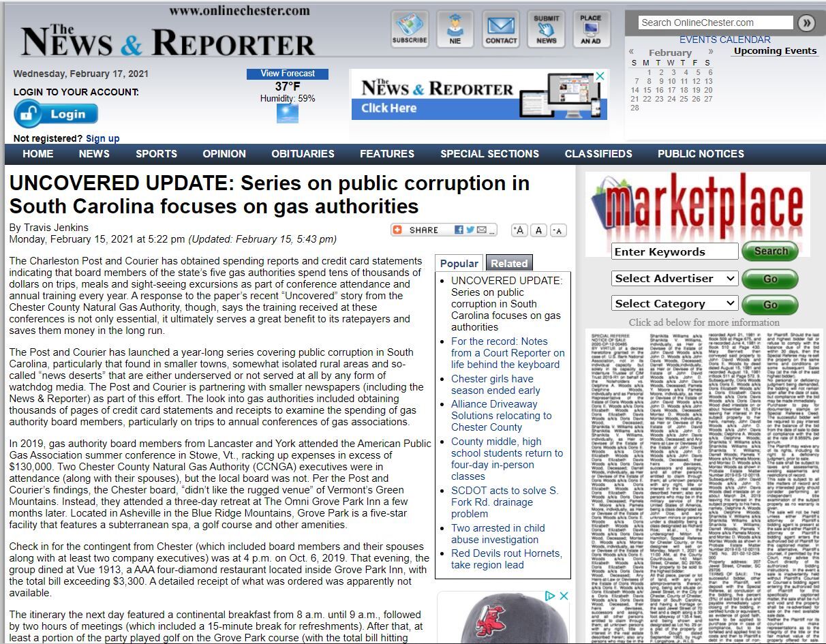Switch to the Related tab
This screenshot has width=826, height=644.
coord(509,264)
